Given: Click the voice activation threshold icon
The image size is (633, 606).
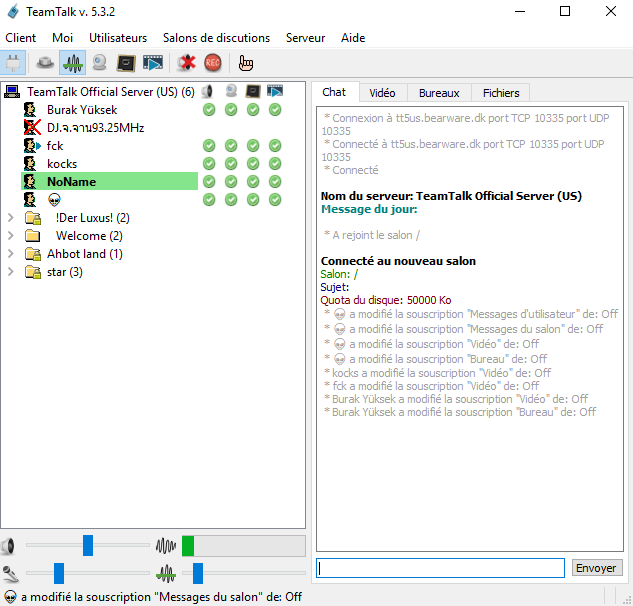Looking at the screenshot, I should (x=166, y=573).
